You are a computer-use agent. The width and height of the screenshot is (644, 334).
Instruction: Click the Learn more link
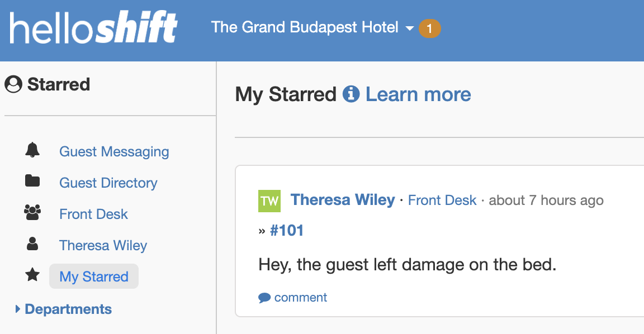click(418, 94)
